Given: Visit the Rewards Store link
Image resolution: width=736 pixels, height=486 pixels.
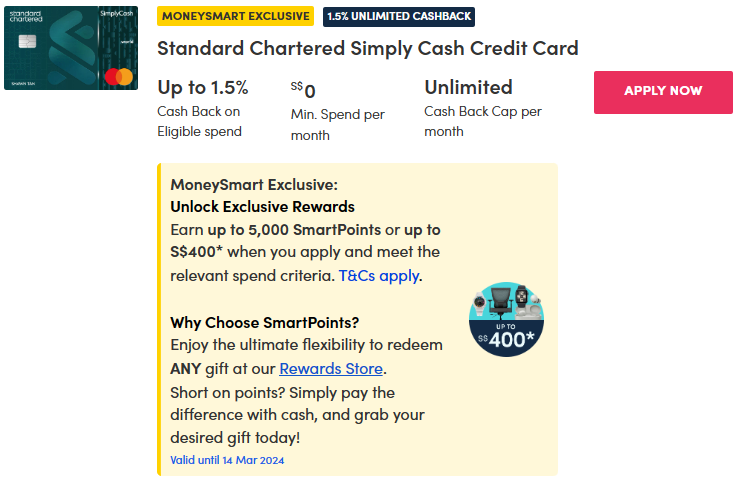Looking at the screenshot, I should 330,369.
